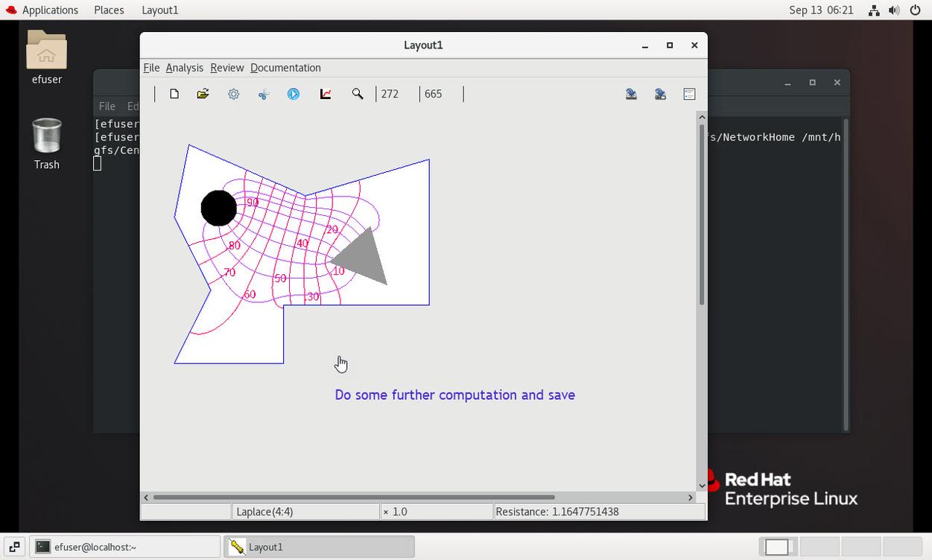Screen dimensions: 932x560
Task: Open the Documentation menu
Action: pos(285,68)
